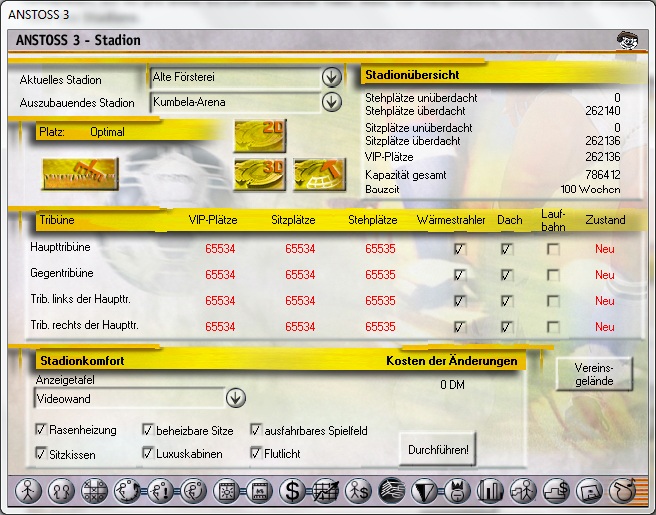Select Gegentribüne VIP-Plätze value 65534
The image size is (656, 515).
coord(220,275)
